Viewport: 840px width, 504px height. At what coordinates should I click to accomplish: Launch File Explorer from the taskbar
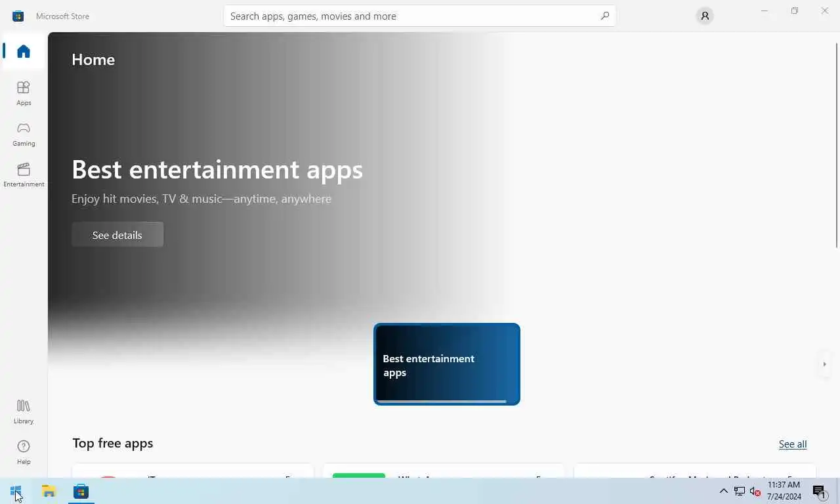(49, 491)
